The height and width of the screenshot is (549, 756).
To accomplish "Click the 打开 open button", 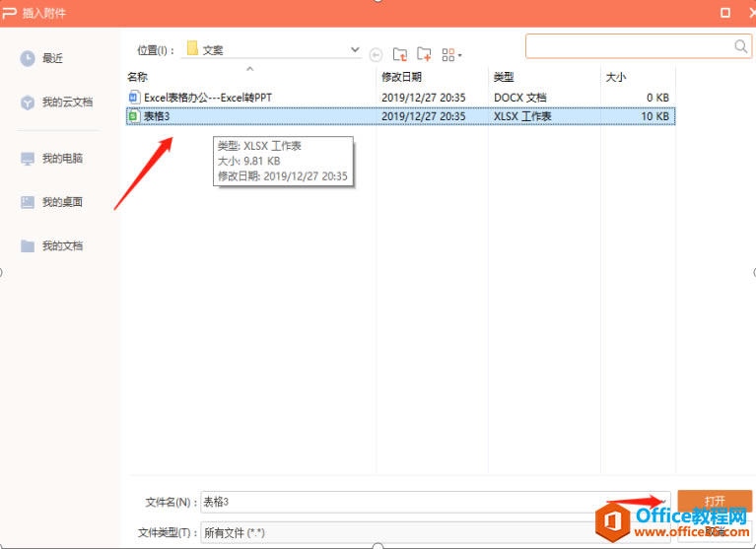I will click(715, 501).
